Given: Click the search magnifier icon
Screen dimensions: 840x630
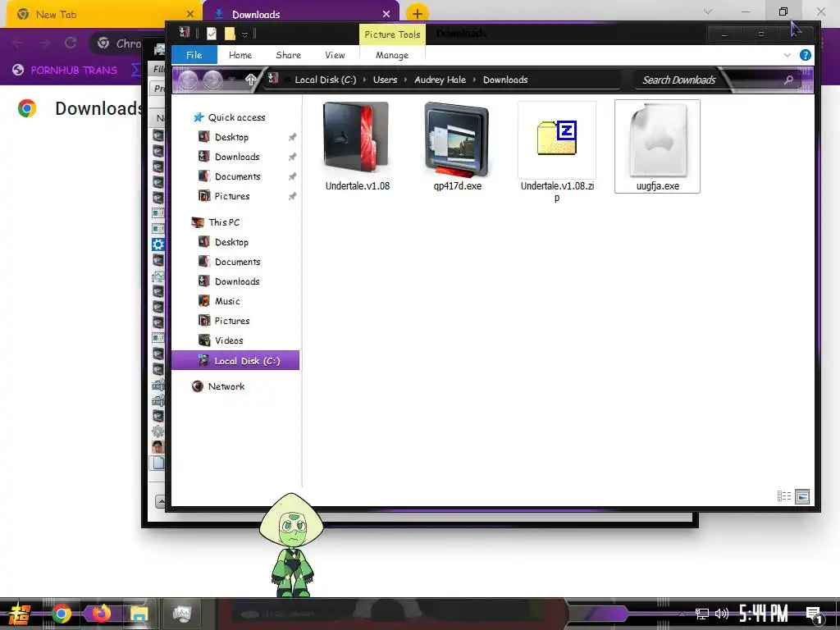Looking at the screenshot, I should [788, 80].
